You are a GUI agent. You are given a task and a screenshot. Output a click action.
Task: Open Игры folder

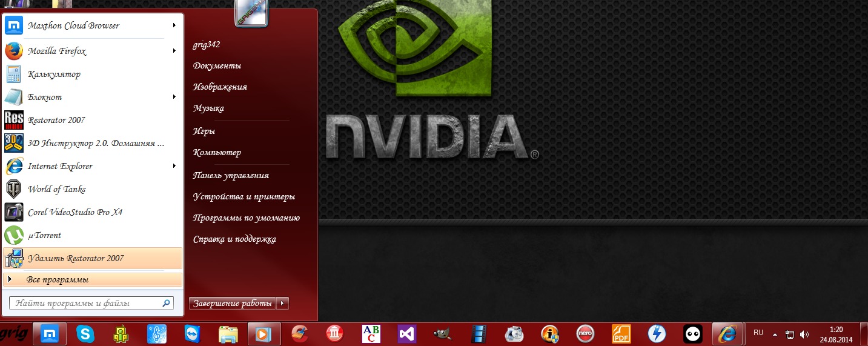coord(204,131)
